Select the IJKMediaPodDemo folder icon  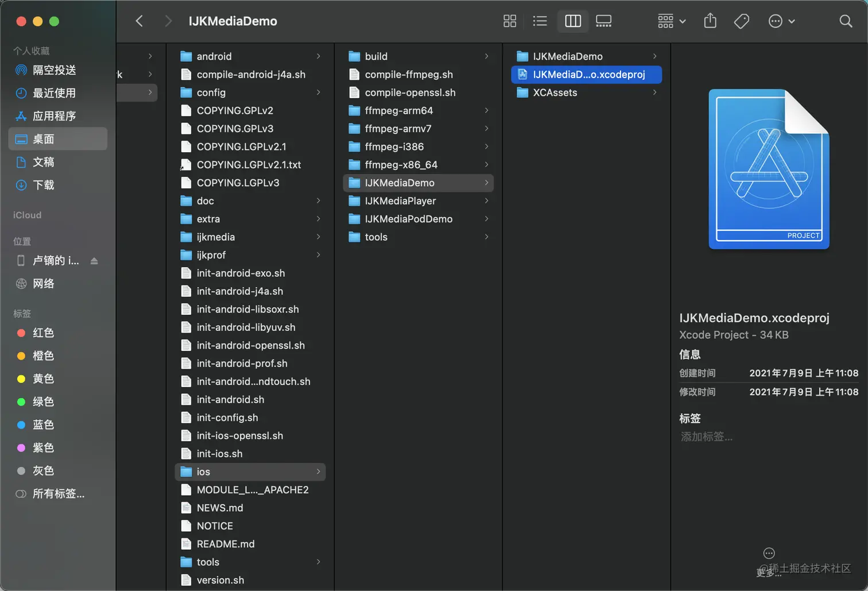click(354, 219)
